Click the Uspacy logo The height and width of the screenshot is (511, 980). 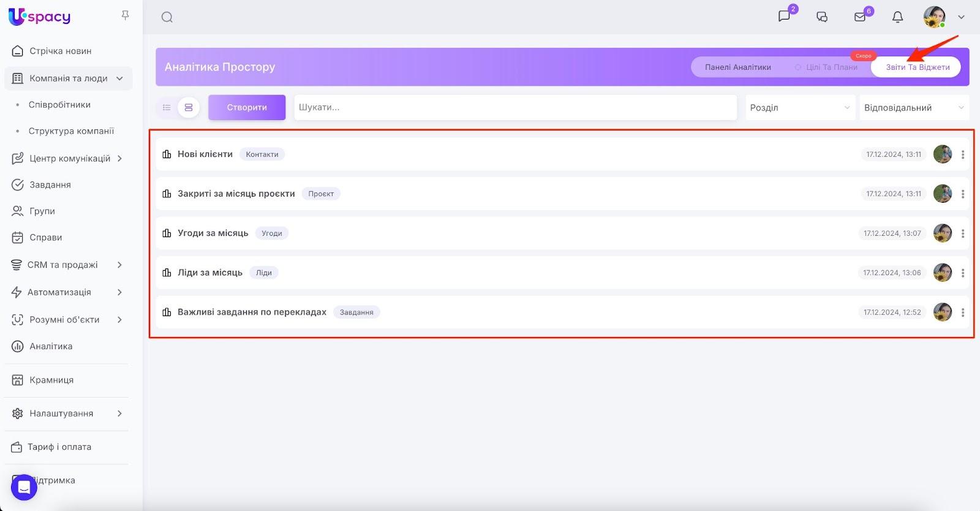click(x=40, y=17)
